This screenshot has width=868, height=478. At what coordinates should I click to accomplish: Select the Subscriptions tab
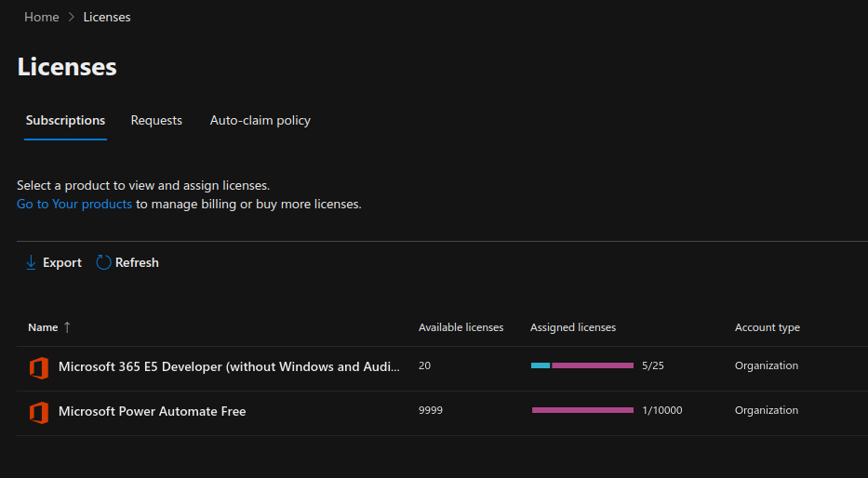(65, 120)
